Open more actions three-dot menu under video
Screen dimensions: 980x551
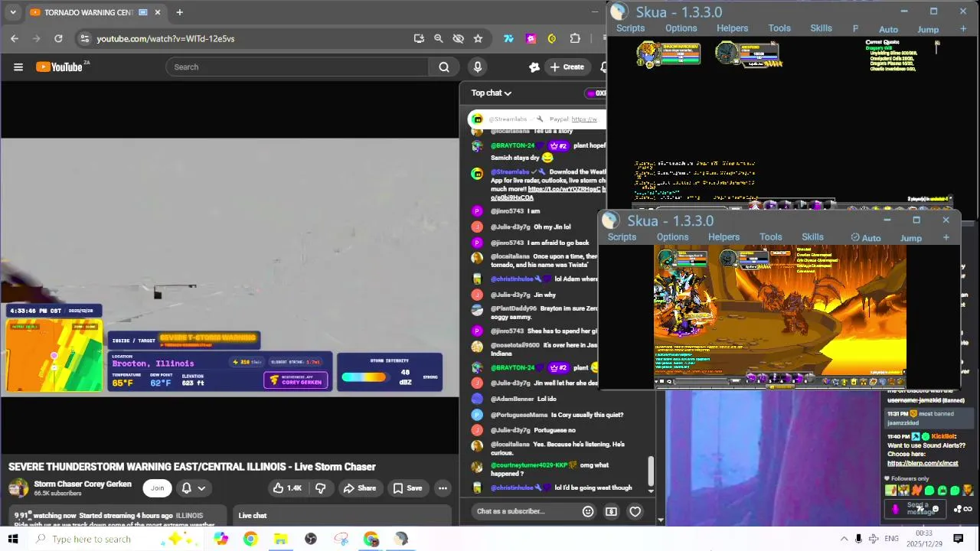tap(443, 488)
